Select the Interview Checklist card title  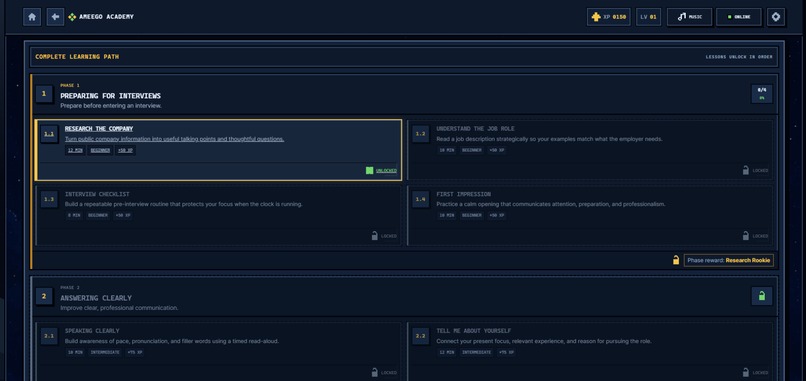97,194
